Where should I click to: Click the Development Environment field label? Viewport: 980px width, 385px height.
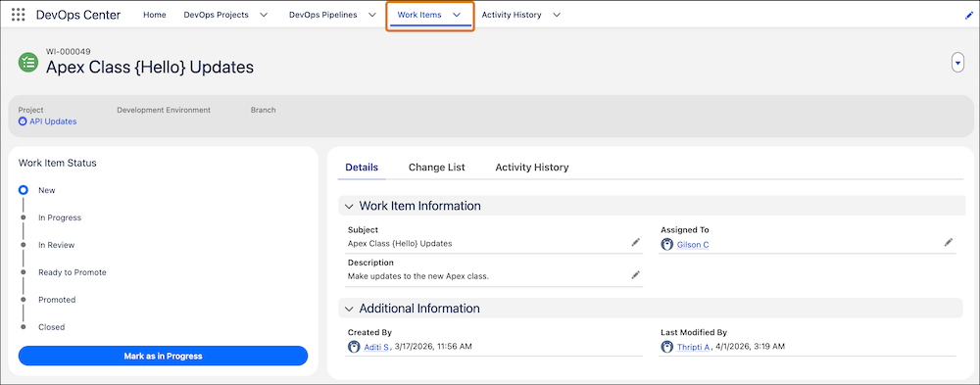click(x=164, y=110)
